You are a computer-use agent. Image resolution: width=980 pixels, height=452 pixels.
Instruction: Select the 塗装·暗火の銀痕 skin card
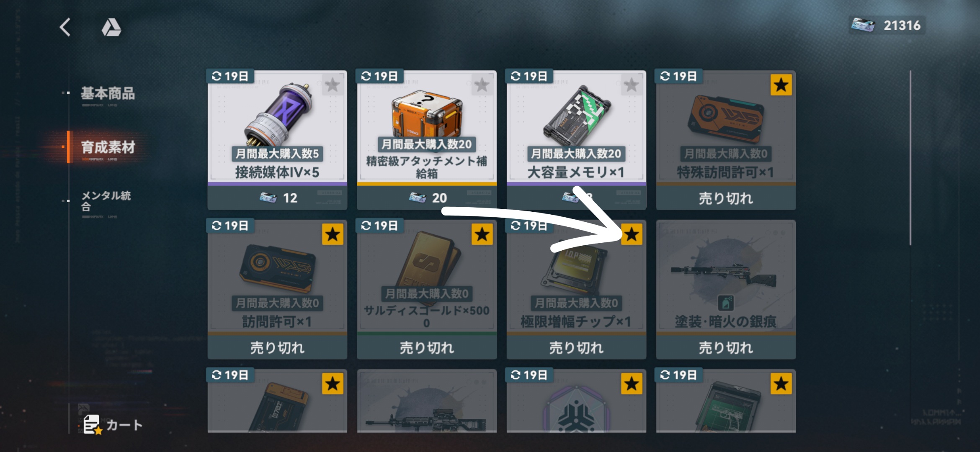point(726,289)
